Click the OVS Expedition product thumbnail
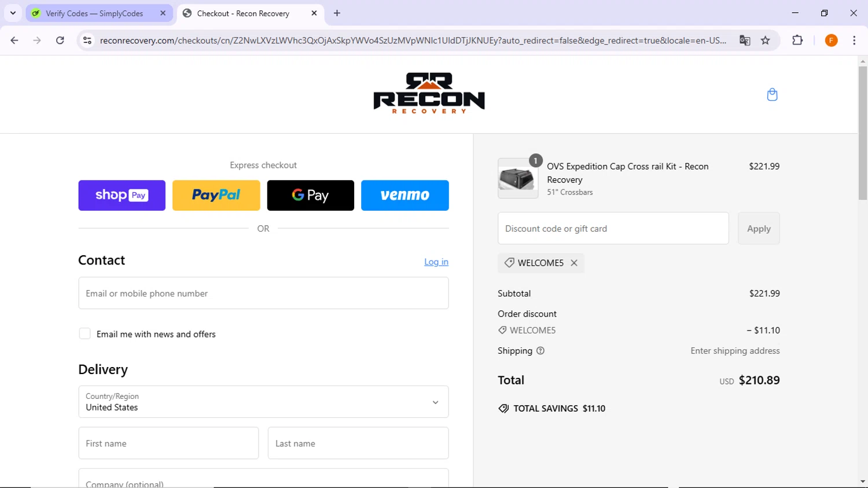The image size is (868, 488). click(x=518, y=178)
